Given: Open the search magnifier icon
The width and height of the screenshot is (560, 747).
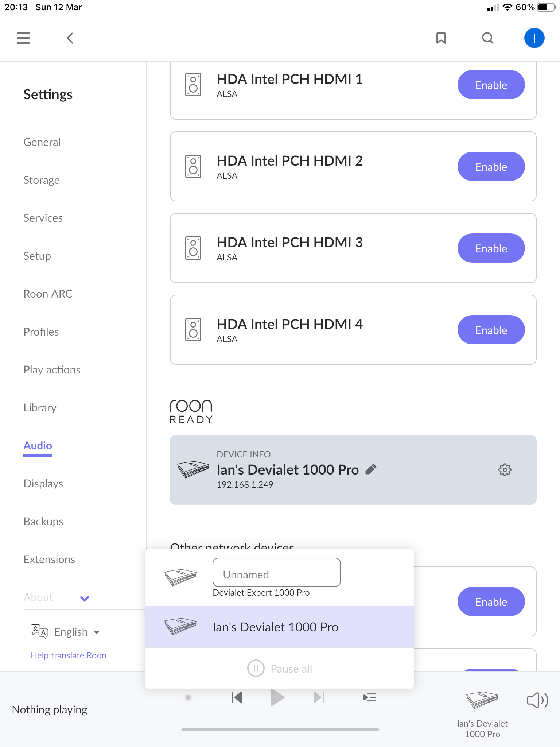Looking at the screenshot, I should click(x=488, y=38).
